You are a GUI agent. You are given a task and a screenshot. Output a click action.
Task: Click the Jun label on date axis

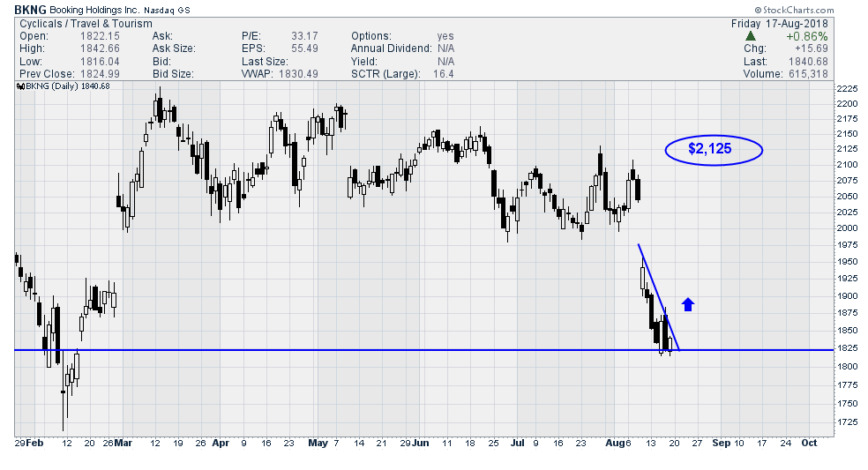pos(420,443)
